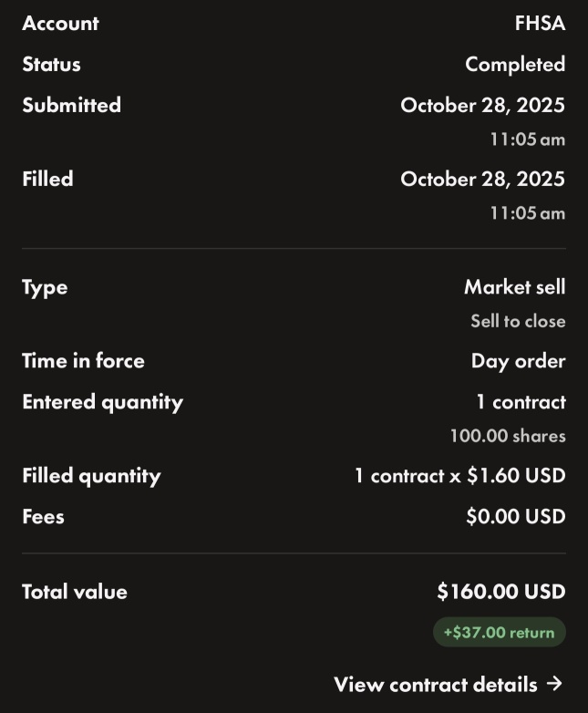Select the Market sell type value

[515, 287]
